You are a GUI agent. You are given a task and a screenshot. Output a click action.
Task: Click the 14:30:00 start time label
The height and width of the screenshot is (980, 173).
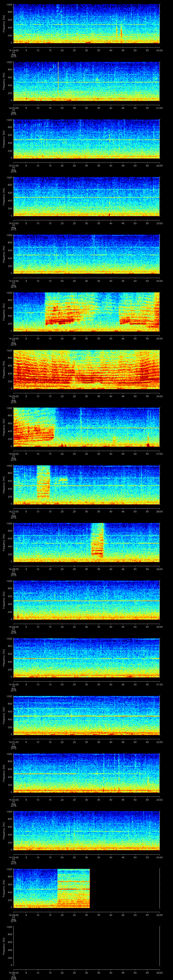[x=13, y=684]
